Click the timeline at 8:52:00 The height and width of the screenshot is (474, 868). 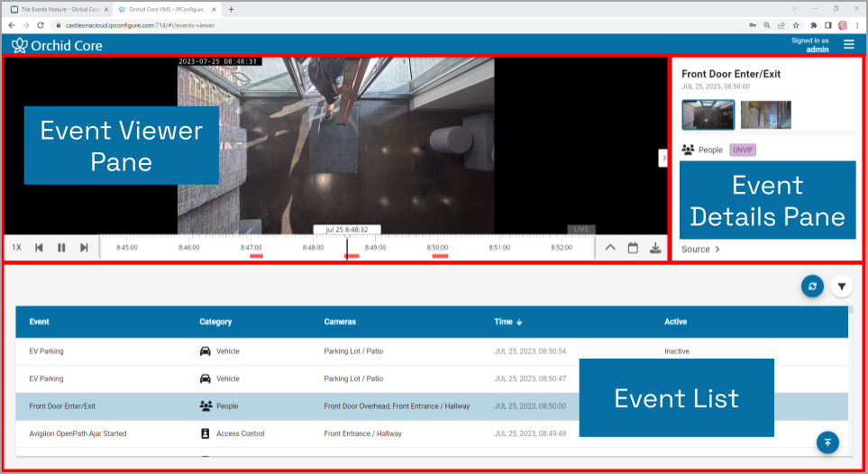coord(562,248)
